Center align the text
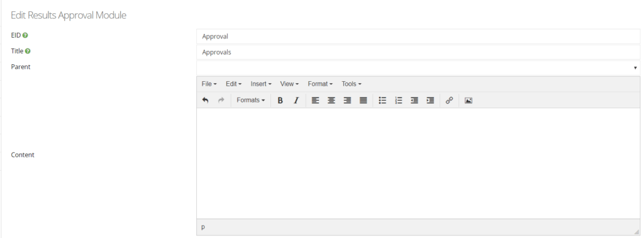The image size is (644, 238). [331, 100]
